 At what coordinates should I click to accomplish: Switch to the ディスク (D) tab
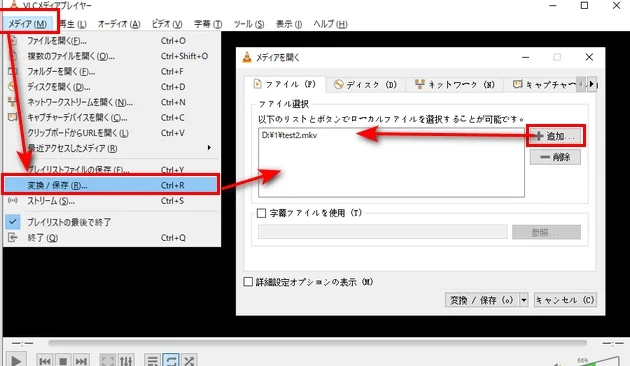coord(365,85)
